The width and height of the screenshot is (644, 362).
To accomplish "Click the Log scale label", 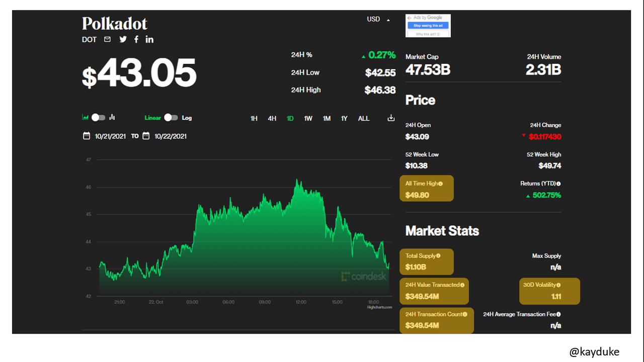I will click(x=187, y=118).
